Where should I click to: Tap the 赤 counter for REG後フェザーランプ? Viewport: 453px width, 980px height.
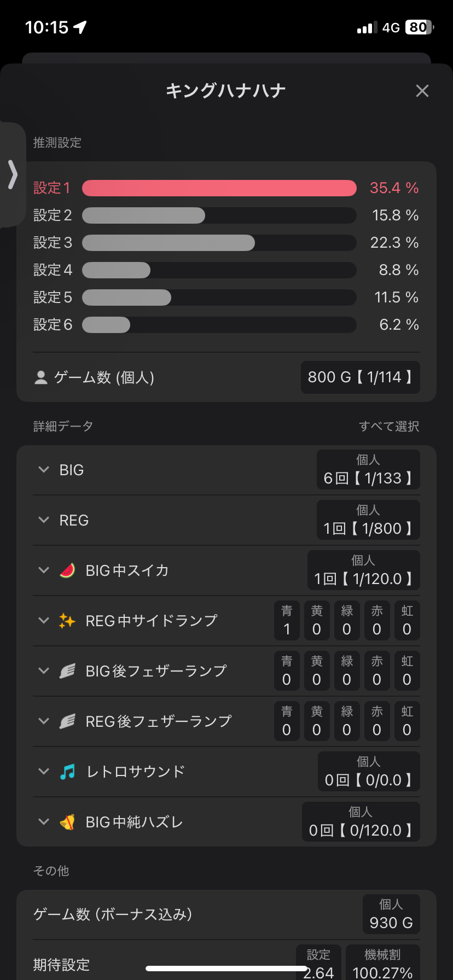377,721
